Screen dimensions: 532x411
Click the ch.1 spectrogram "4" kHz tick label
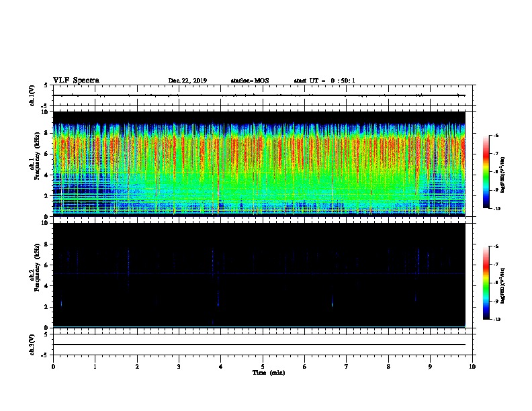pyautogui.click(x=47, y=175)
